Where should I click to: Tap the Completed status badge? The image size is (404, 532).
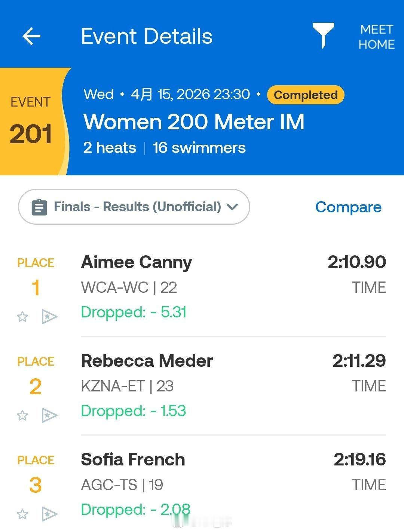(306, 95)
